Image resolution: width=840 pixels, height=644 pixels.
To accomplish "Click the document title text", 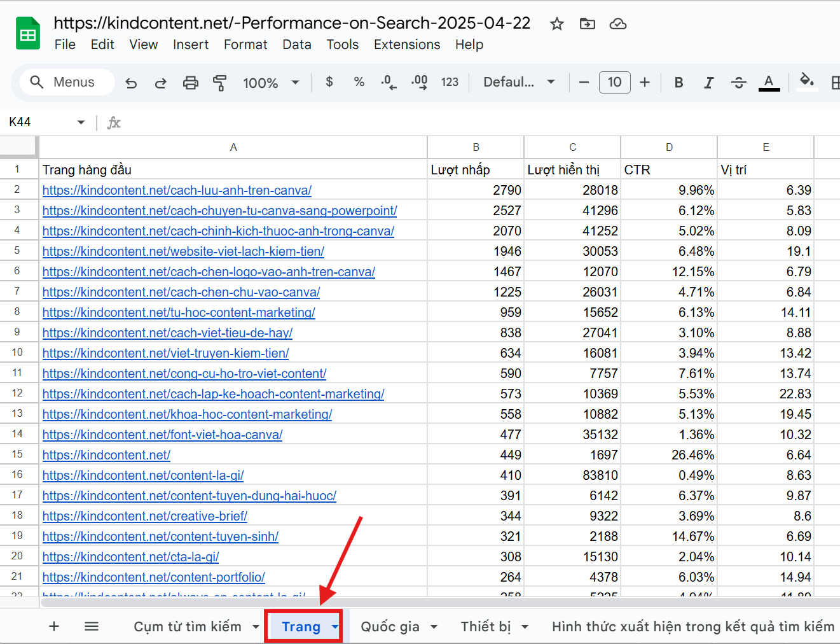I will (292, 23).
